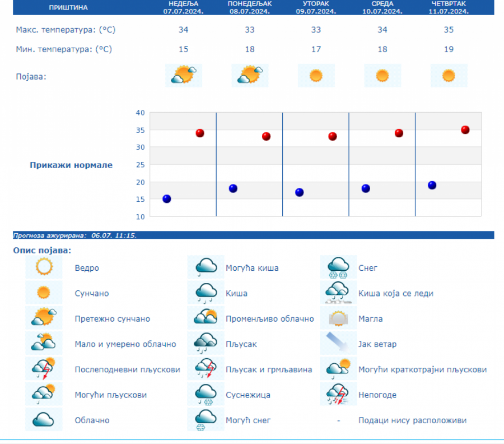Select Tuesday's sunny forecast icon
This screenshot has height=444, width=504.
pyautogui.click(x=316, y=75)
